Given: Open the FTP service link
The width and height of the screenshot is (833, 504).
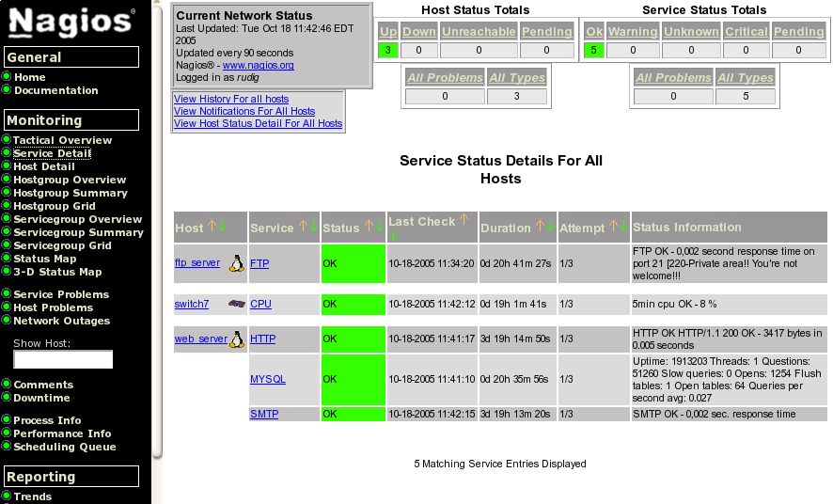Looking at the screenshot, I should pos(259,263).
